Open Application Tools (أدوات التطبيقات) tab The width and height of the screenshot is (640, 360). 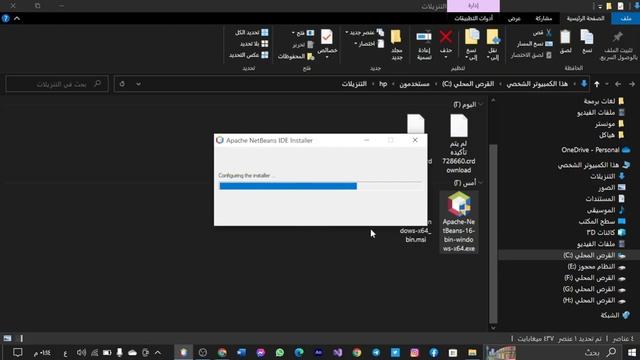(x=473, y=18)
